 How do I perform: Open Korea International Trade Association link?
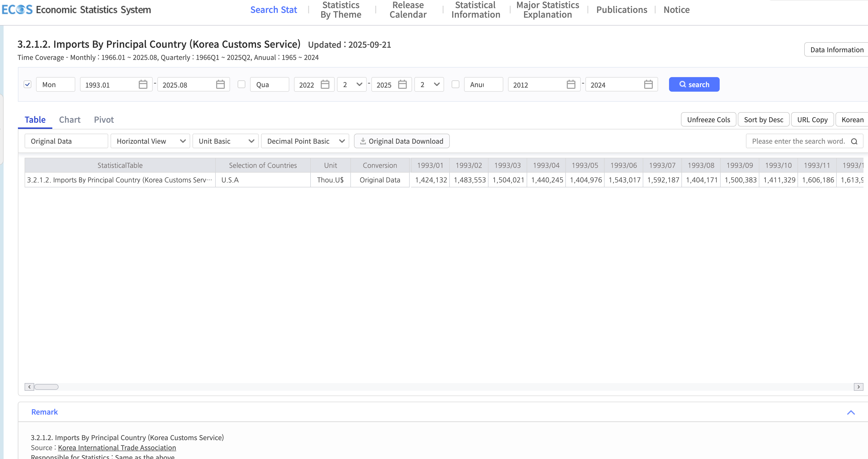click(x=117, y=448)
